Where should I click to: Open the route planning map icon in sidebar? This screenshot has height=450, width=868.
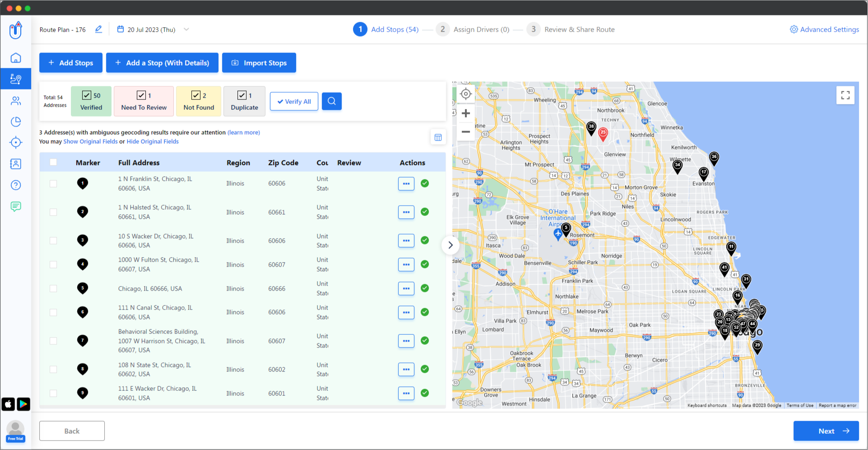pos(16,79)
